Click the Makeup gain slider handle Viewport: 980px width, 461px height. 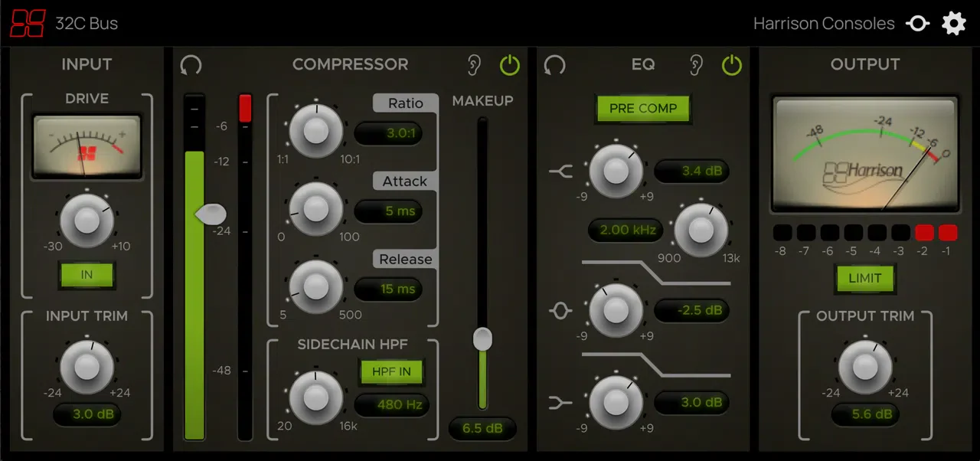(x=482, y=338)
